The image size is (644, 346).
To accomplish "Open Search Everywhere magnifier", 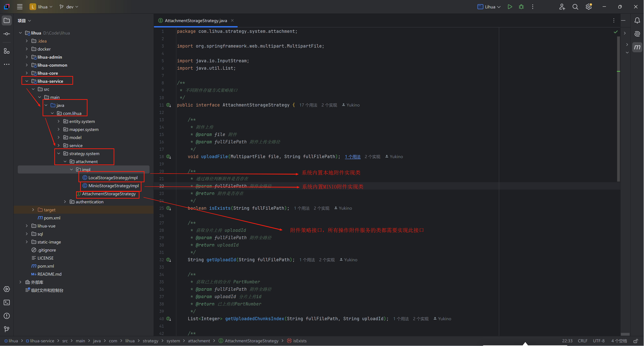I will [x=575, y=7].
